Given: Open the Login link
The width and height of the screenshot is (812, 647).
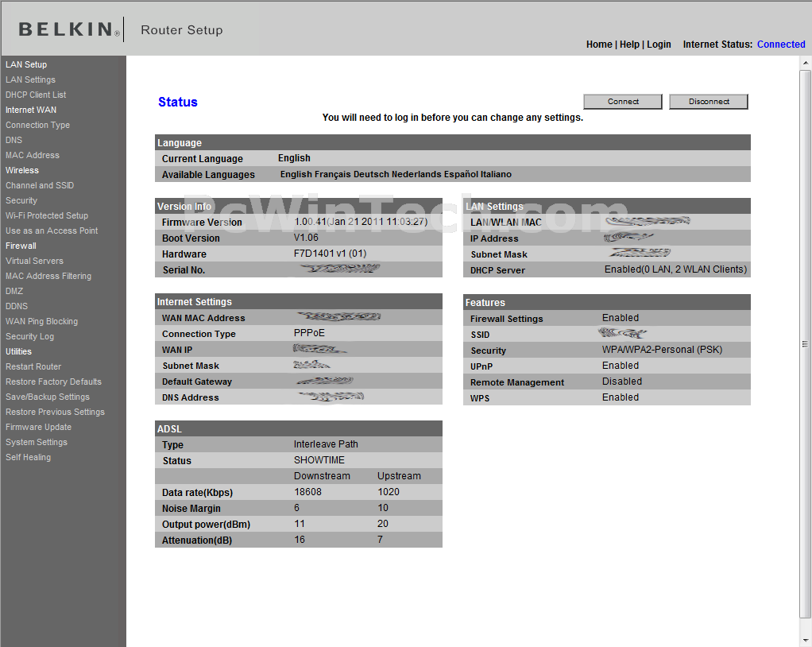Looking at the screenshot, I should tap(659, 45).
